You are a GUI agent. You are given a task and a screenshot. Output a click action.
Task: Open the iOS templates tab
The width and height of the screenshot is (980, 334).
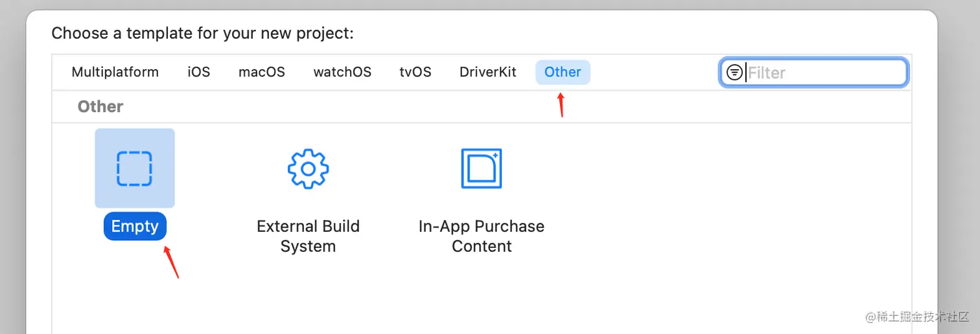click(x=199, y=72)
